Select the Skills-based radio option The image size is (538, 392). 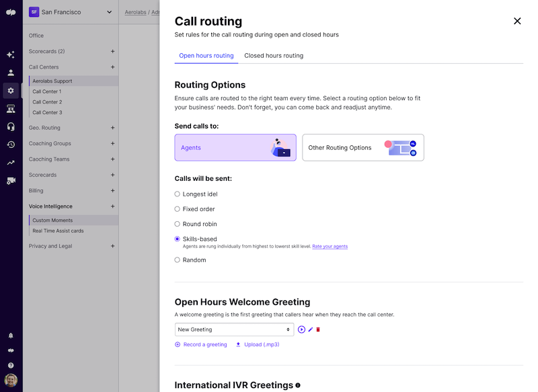pyautogui.click(x=177, y=239)
